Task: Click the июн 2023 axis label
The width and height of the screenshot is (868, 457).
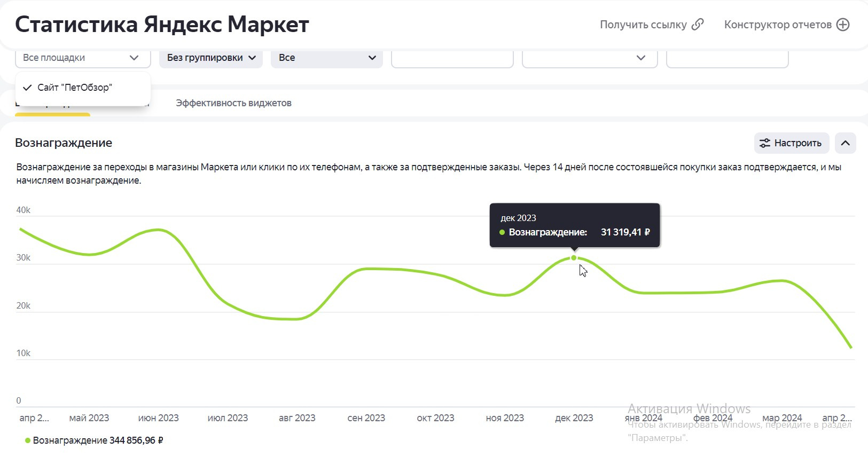Action: [159, 418]
